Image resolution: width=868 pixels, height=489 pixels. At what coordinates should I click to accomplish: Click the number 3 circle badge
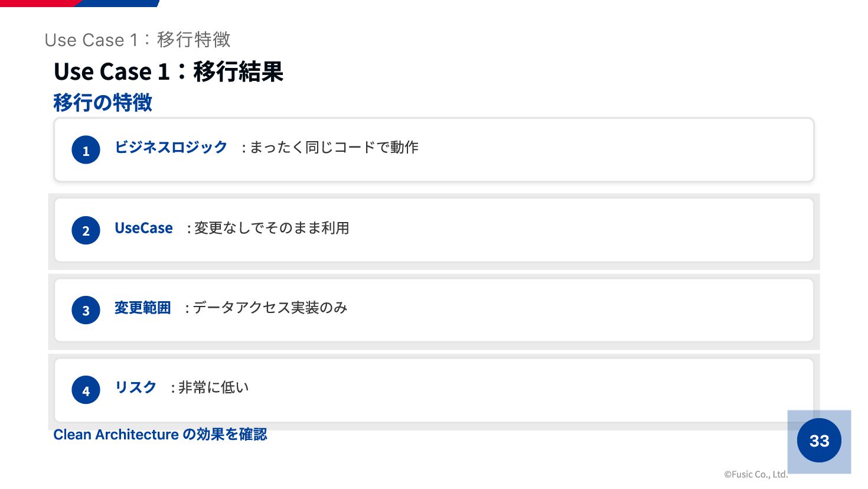coord(86,310)
